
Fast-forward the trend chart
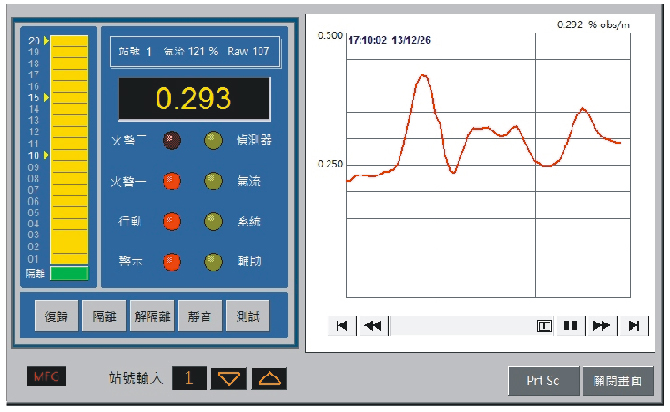tap(601, 325)
